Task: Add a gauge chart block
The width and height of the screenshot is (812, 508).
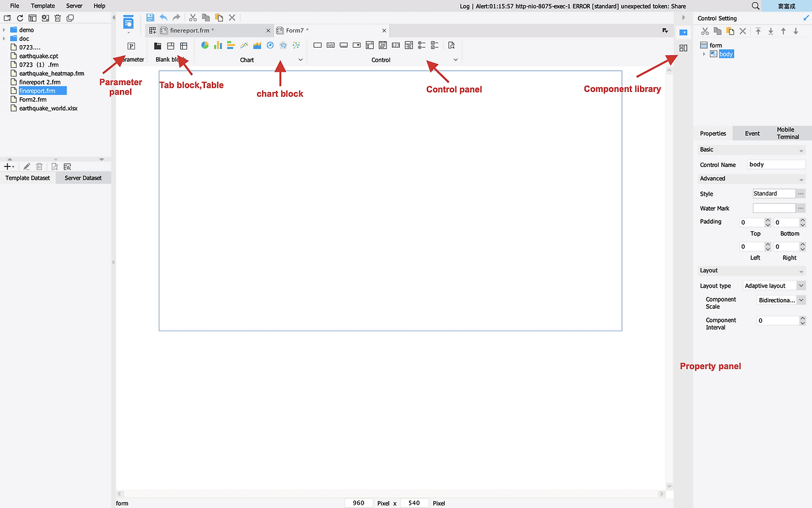Action: tap(270, 45)
